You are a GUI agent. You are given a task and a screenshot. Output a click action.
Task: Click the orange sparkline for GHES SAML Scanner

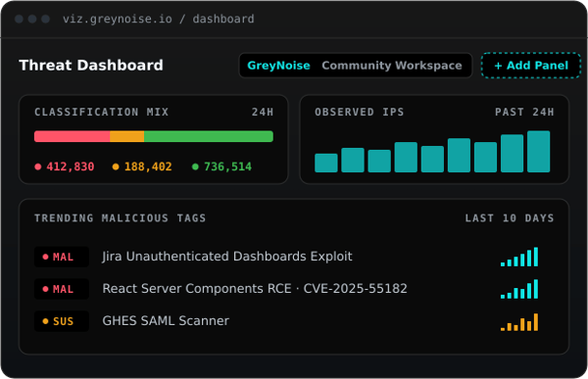[519, 322]
